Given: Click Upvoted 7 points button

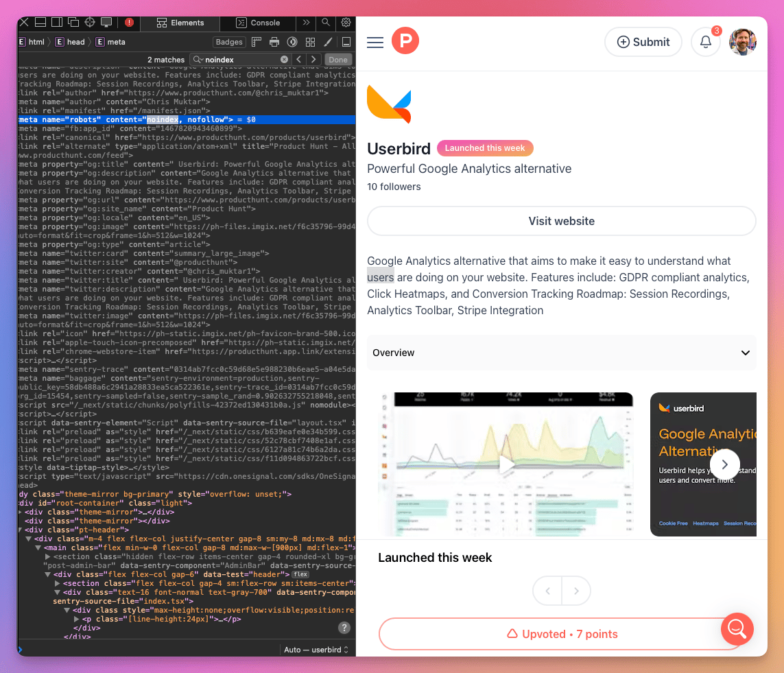Looking at the screenshot, I should click(562, 634).
